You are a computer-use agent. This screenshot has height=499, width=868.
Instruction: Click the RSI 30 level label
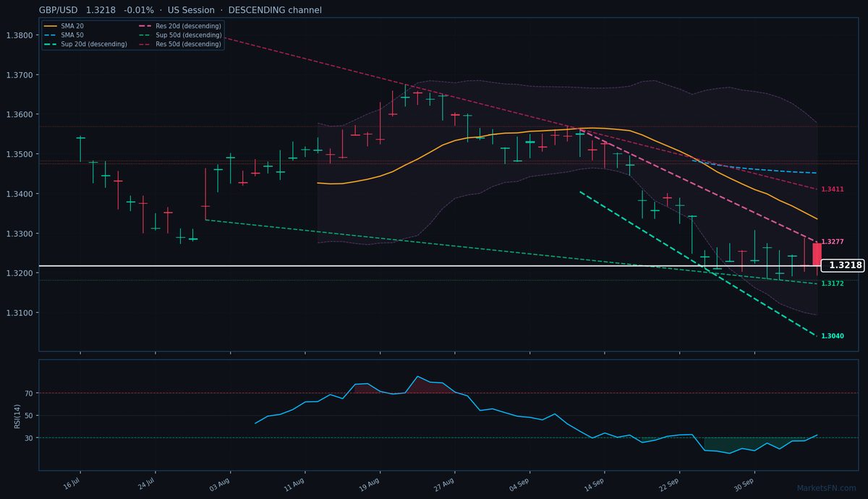[29, 438]
